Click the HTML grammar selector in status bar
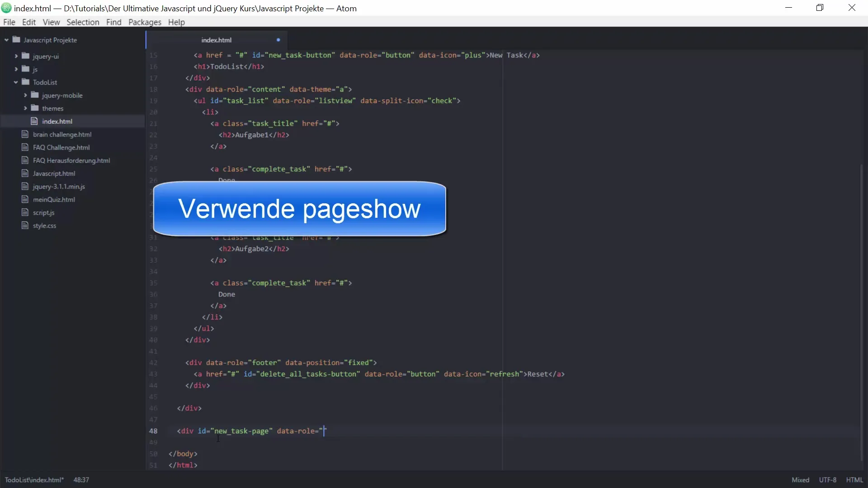The image size is (868, 488). [854, 480]
